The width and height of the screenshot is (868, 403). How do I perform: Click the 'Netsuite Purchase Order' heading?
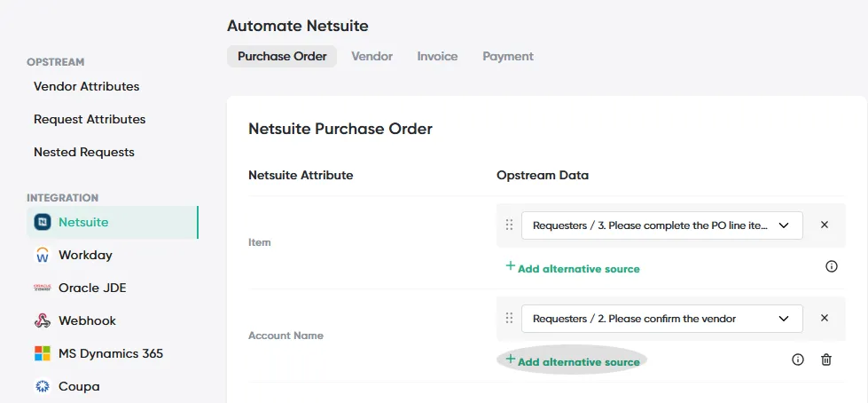pyautogui.click(x=340, y=129)
